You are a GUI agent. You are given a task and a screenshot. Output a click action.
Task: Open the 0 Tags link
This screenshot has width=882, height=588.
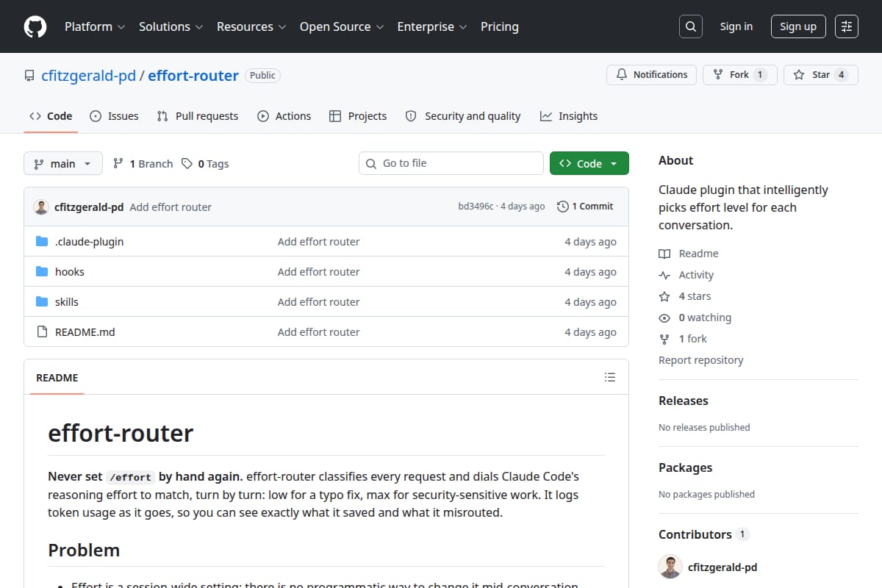pos(205,164)
